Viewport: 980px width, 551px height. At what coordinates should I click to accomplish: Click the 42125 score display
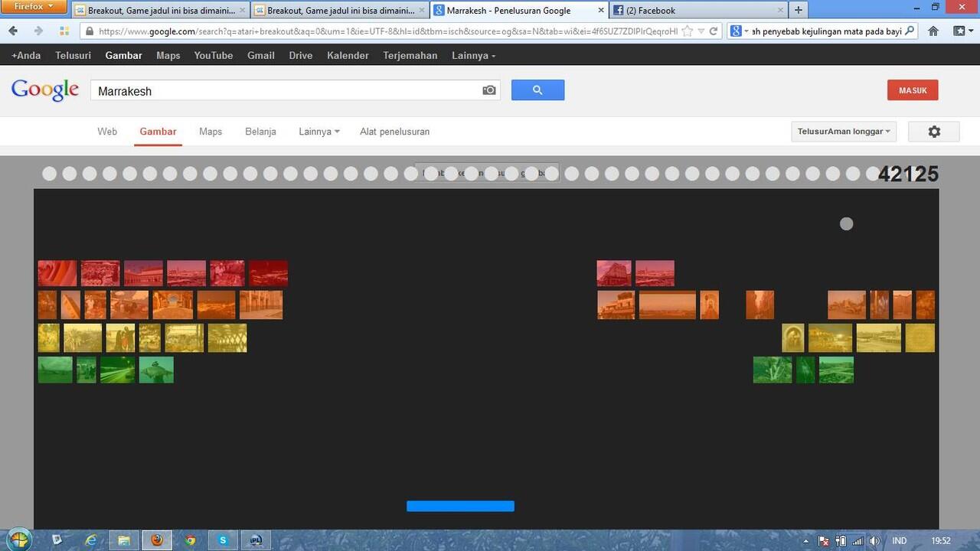coord(908,174)
